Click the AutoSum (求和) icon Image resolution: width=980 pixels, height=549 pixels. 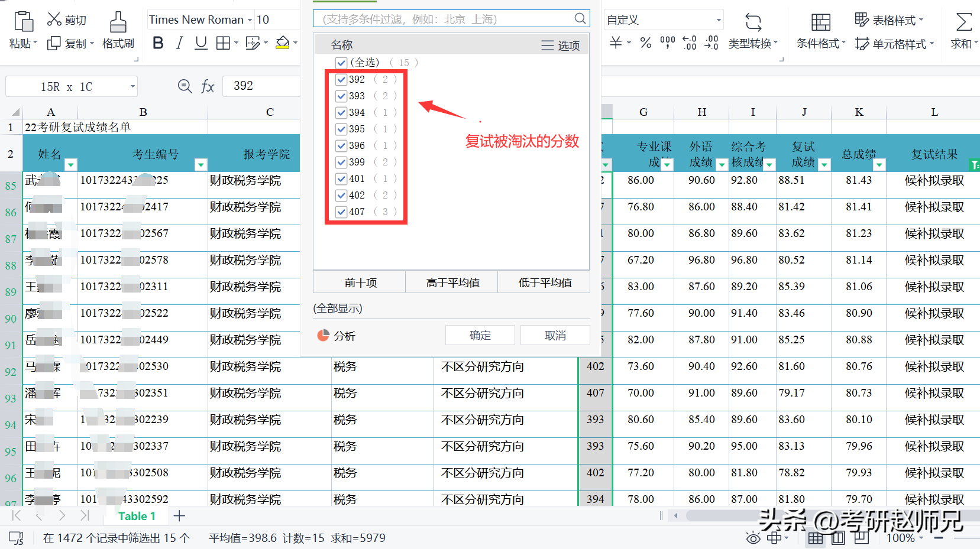(963, 30)
